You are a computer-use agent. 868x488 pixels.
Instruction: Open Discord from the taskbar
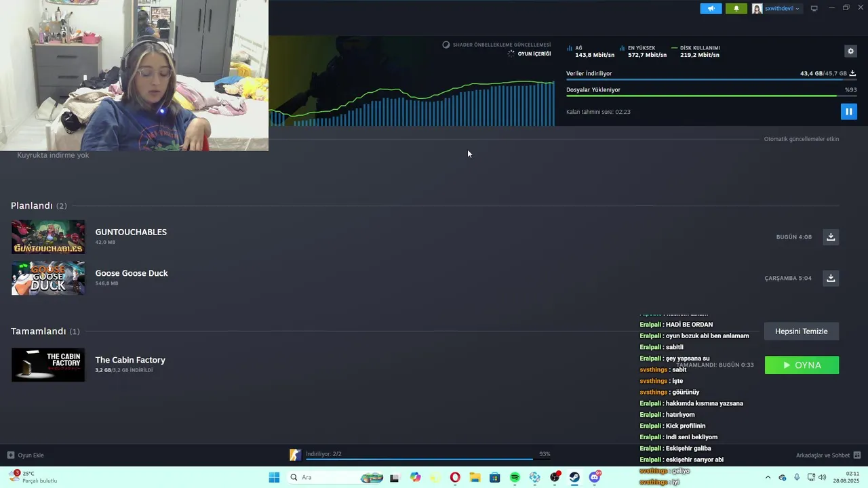[595, 477]
